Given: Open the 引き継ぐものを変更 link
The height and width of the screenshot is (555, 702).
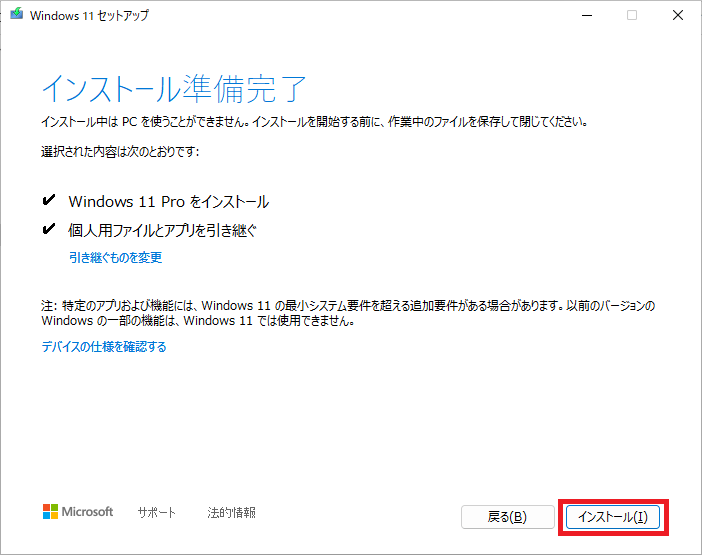Looking at the screenshot, I should pos(116,257).
